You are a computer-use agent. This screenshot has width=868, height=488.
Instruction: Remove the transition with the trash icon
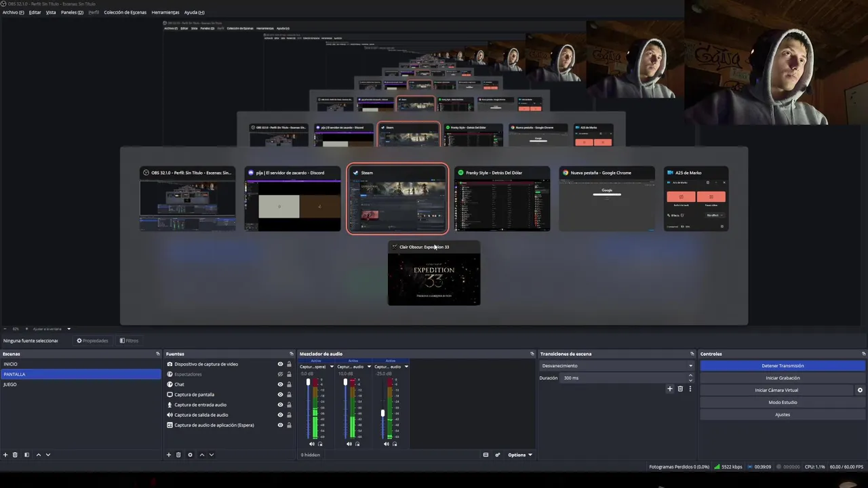tap(680, 388)
